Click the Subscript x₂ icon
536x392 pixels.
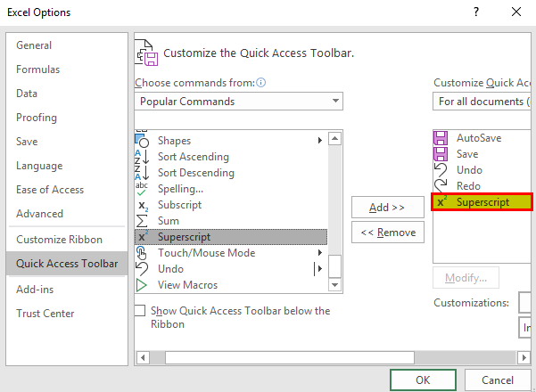(x=141, y=205)
